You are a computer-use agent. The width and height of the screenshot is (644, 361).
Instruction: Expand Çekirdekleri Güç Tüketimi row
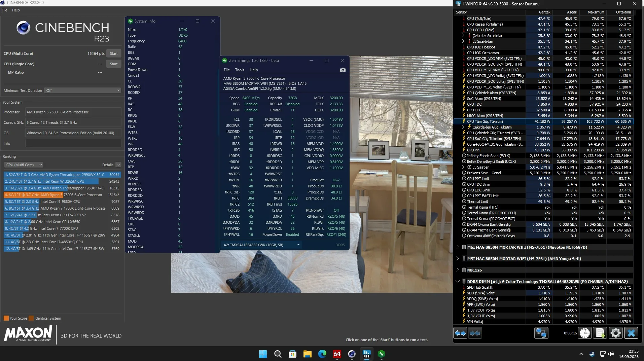(x=463, y=127)
